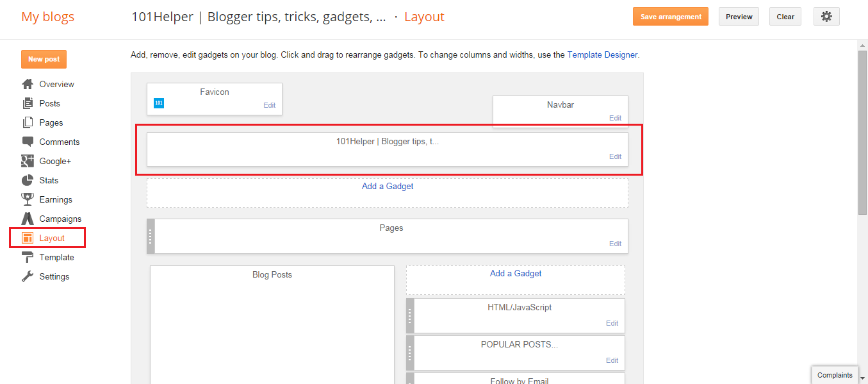Image resolution: width=868 pixels, height=384 pixels.
Task: Click the My blogs heading link
Action: pyautogui.click(x=48, y=17)
